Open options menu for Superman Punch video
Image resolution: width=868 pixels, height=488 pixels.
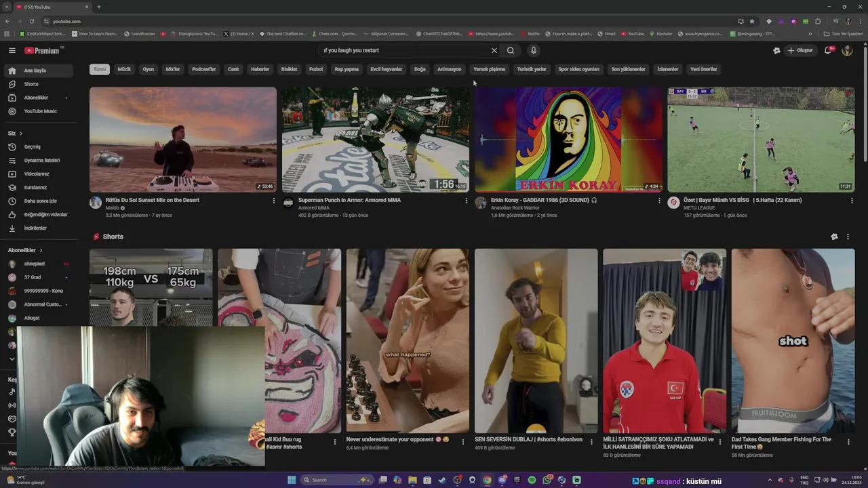click(x=467, y=201)
